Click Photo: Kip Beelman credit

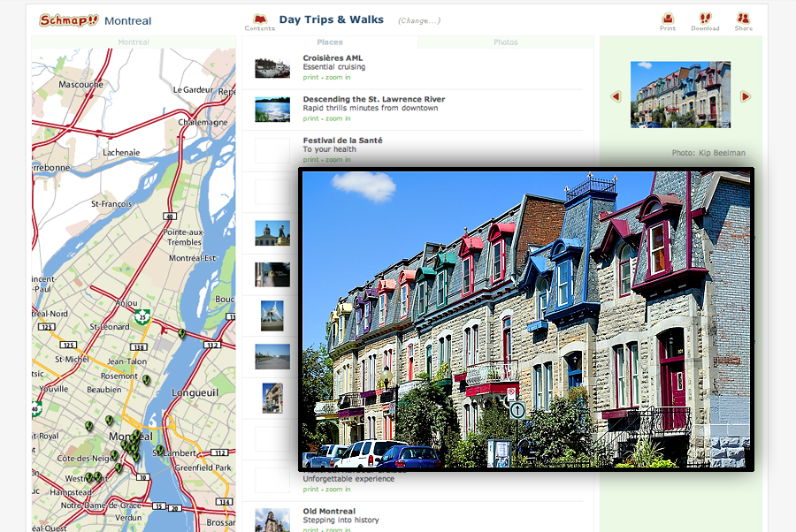(708, 153)
